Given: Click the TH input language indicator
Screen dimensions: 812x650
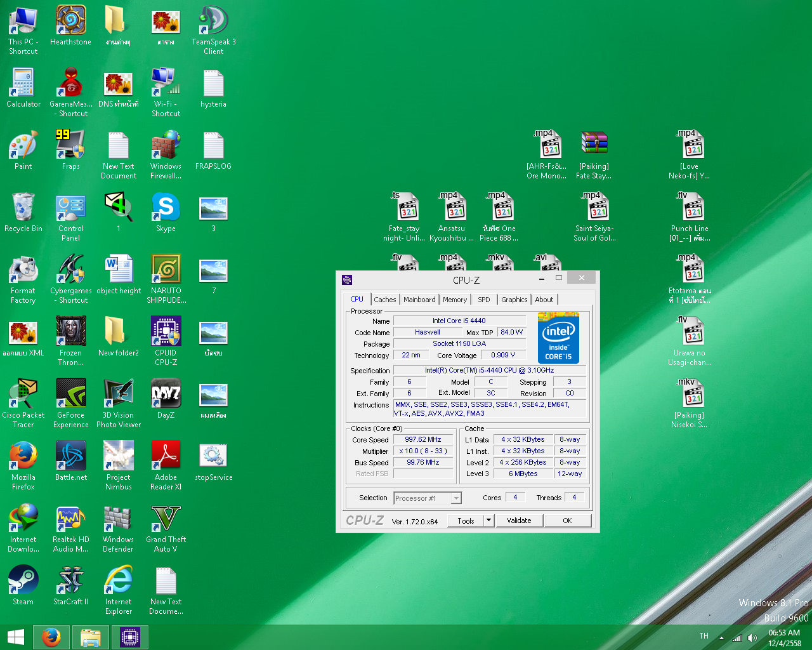Looking at the screenshot, I should pyautogui.click(x=704, y=636).
